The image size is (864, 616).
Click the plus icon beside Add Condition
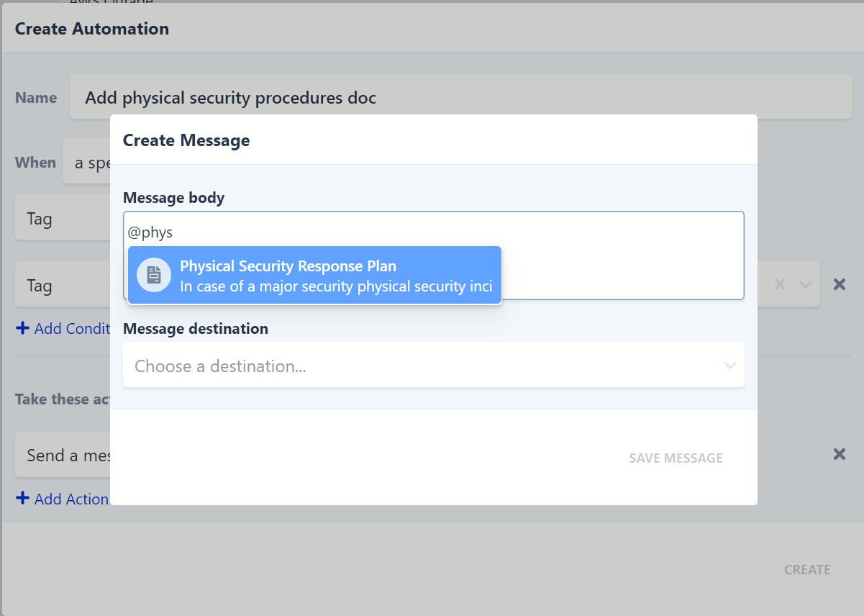22,327
